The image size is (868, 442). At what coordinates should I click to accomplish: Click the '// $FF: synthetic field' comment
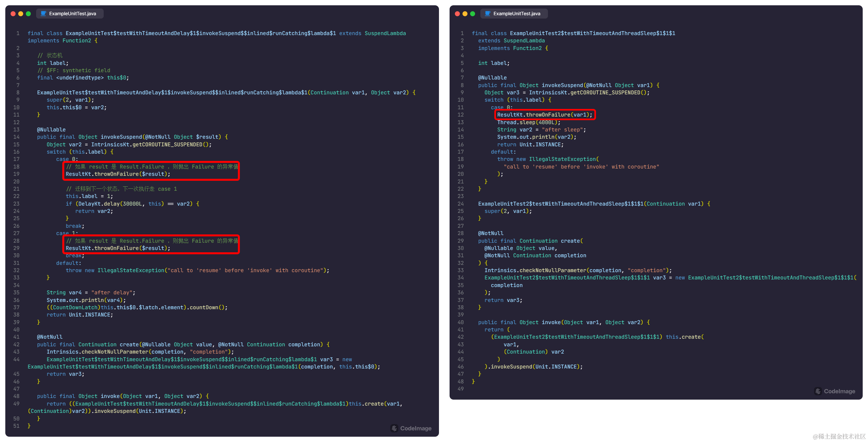click(x=74, y=71)
